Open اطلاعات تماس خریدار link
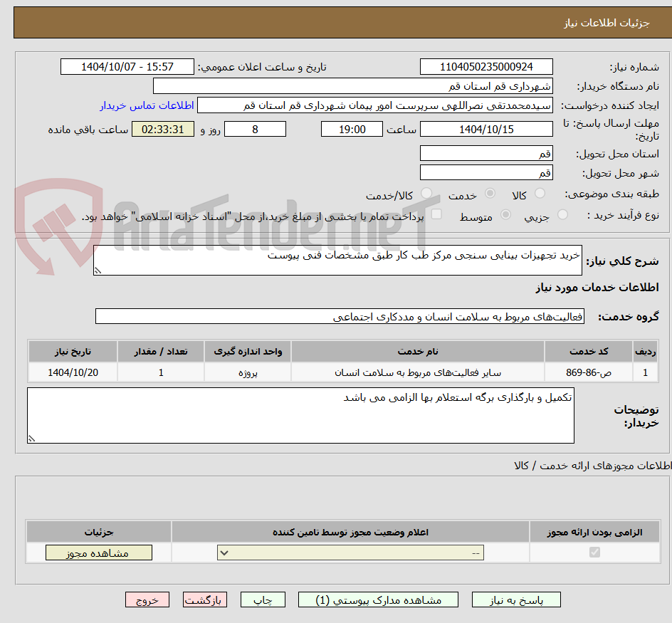Viewport: 672px width, 623px height. click(x=147, y=105)
